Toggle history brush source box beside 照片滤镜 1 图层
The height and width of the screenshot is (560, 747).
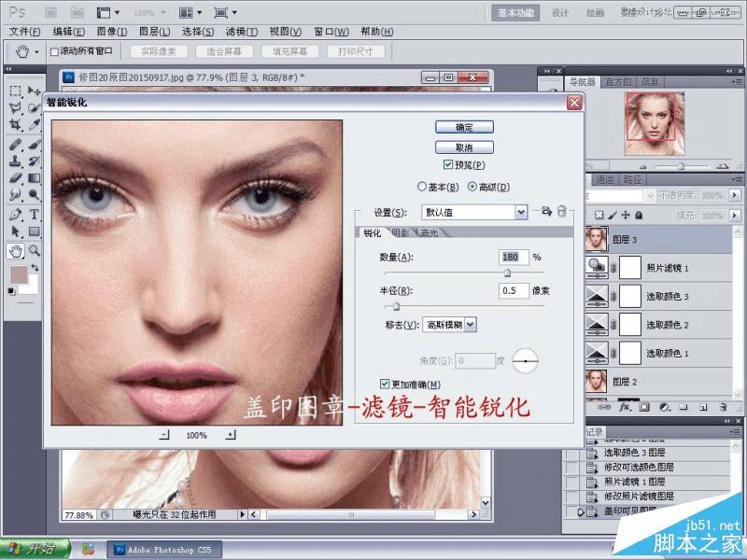tap(571, 482)
